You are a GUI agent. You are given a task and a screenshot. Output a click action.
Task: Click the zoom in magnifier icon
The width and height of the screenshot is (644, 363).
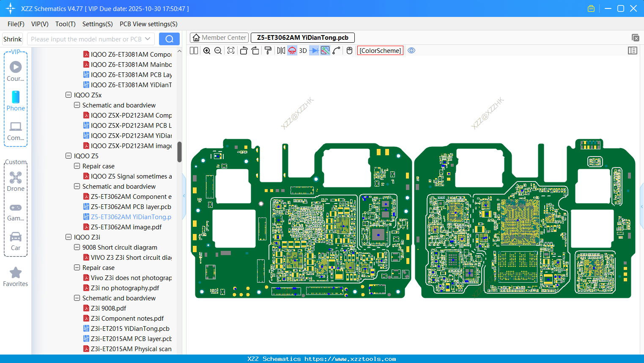(x=207, y=51)
